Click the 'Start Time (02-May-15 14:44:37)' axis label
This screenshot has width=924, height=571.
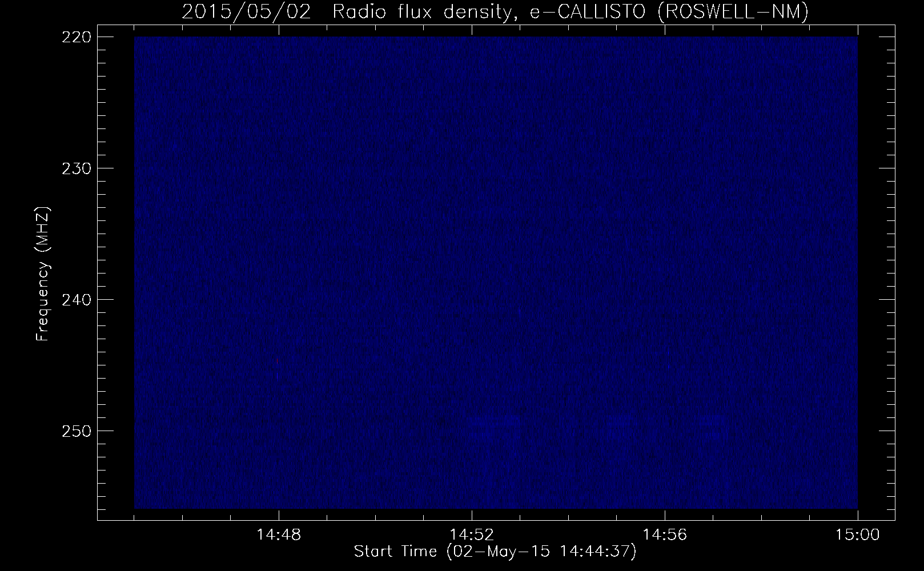pos(495,552)
